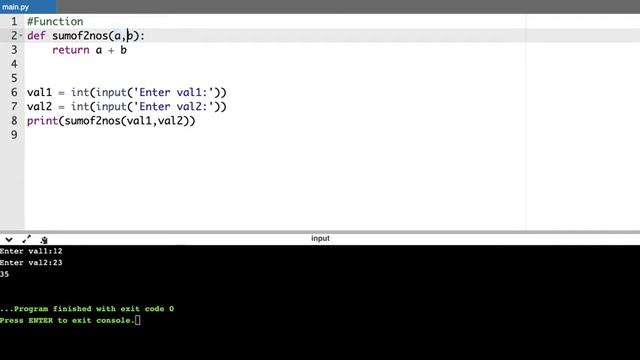Switch to the main.py file tab

click(28, 7)
